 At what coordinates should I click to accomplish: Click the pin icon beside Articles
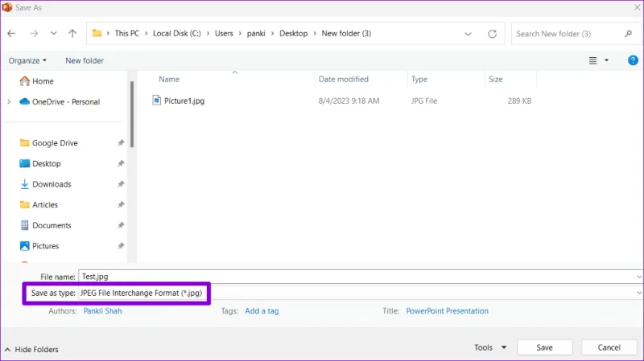pos(121,205)
